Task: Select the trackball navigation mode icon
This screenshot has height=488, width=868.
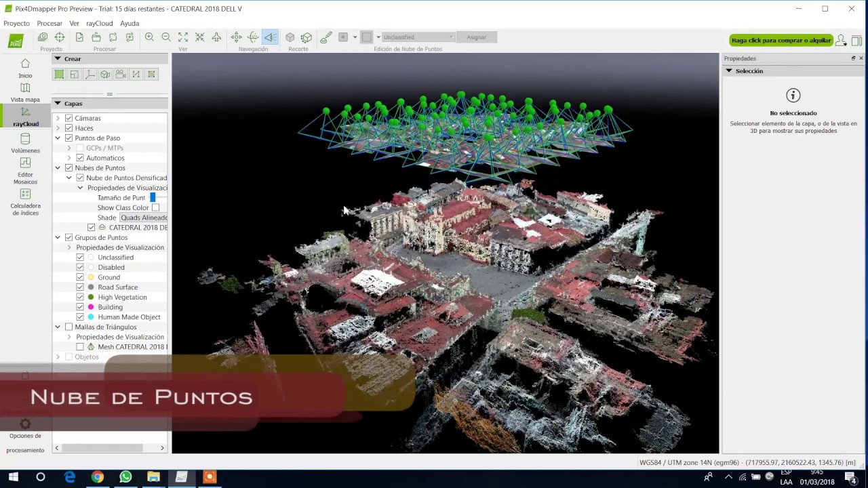Action: coord(253,37)
